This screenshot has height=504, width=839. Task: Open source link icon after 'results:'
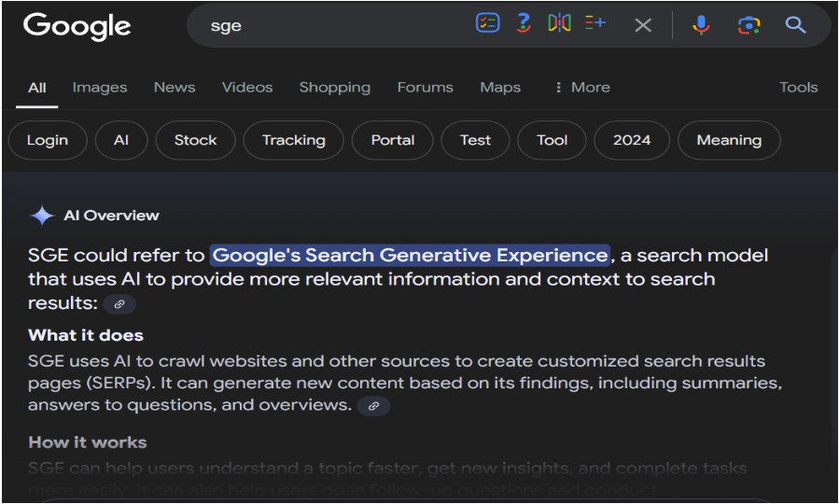coord(119,304)
